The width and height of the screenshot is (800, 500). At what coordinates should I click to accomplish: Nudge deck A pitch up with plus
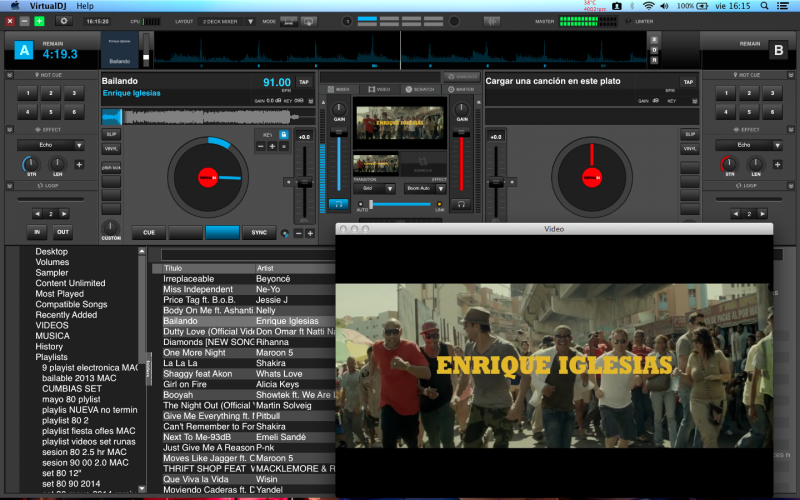click(310, 234)
